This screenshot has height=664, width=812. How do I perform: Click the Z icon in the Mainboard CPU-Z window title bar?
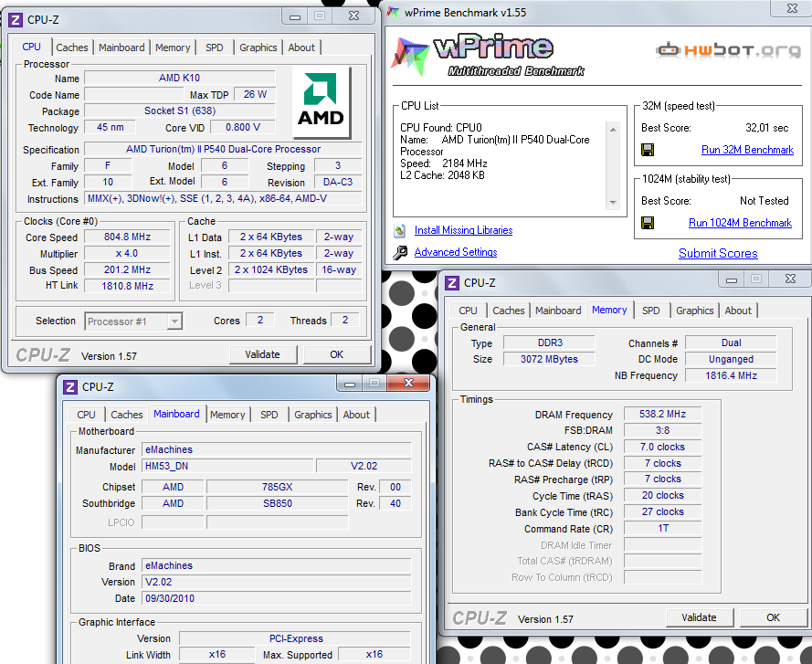[70, 387]
